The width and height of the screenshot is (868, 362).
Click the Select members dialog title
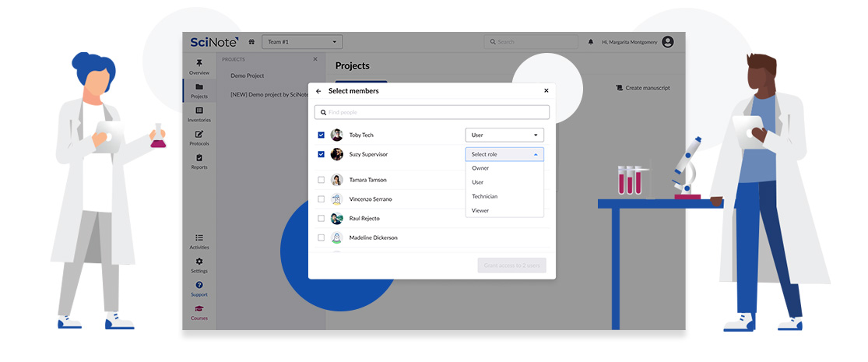(353, 91)
